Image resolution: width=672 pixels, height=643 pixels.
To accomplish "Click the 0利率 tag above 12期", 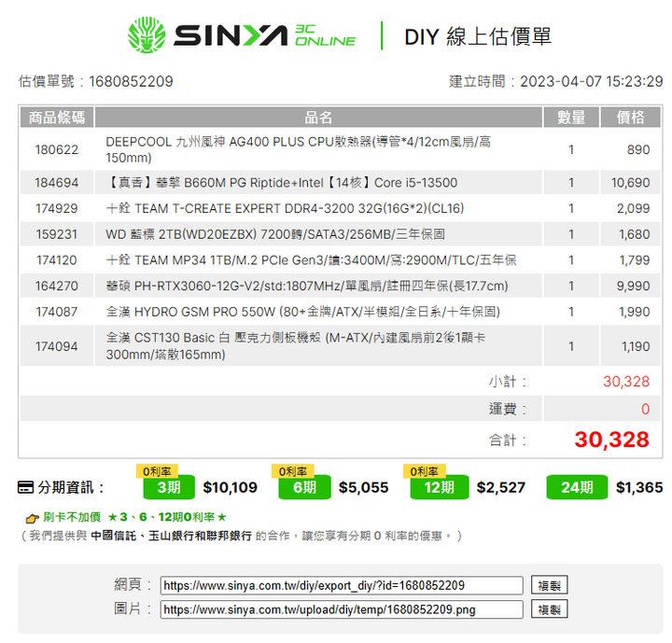I will (x=425, y=471).
